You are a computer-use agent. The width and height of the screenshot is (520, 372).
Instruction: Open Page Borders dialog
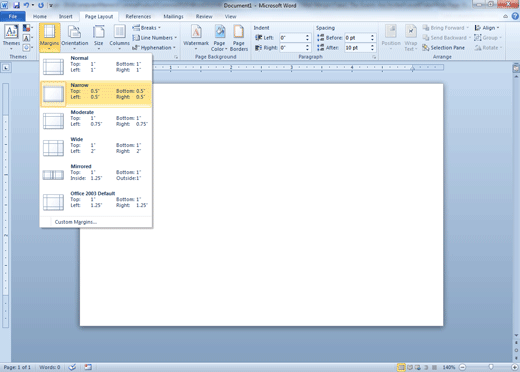pos(239,38)
